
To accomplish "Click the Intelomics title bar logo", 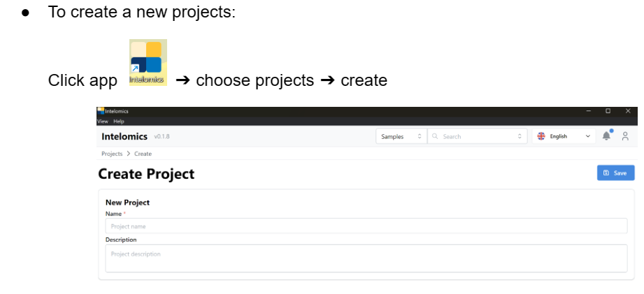I will point(101,111).
